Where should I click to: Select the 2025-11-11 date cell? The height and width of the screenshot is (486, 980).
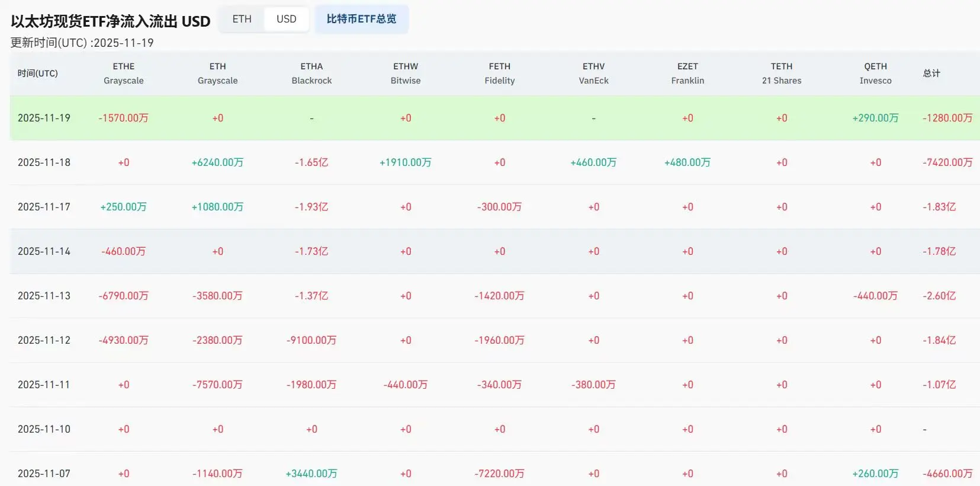pyautogui.click(x=44, y=385)
